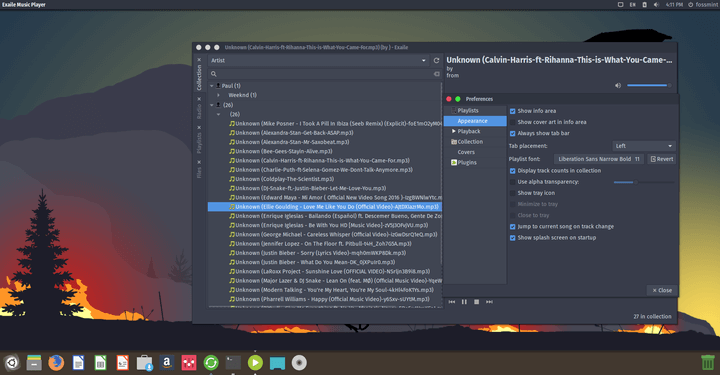Viewport: 720px width, 375px height.
Task: Open the Amazon dock icon
Action: 167,363
